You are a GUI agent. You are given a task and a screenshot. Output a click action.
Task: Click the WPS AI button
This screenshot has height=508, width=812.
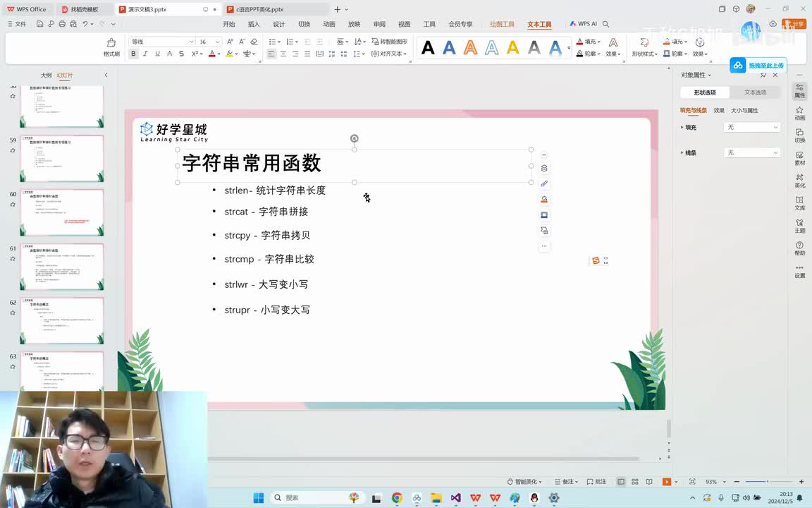[584, 24]
